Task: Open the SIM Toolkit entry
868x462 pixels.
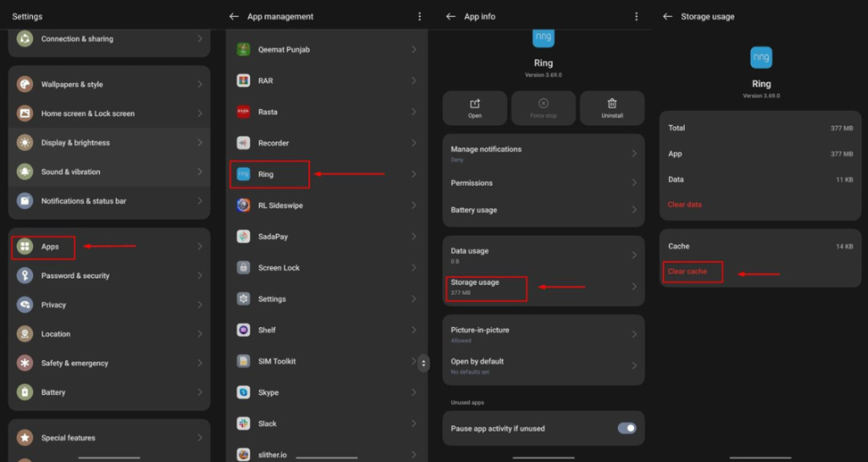Action: 326,361
